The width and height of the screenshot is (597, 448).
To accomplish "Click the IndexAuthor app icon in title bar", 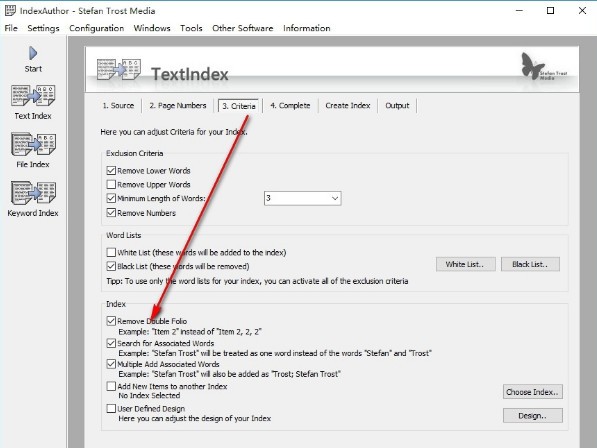I will (x=10, y=11).
